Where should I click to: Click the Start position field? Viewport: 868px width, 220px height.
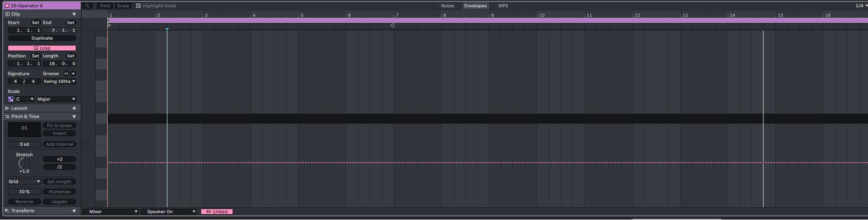[24, 31]
